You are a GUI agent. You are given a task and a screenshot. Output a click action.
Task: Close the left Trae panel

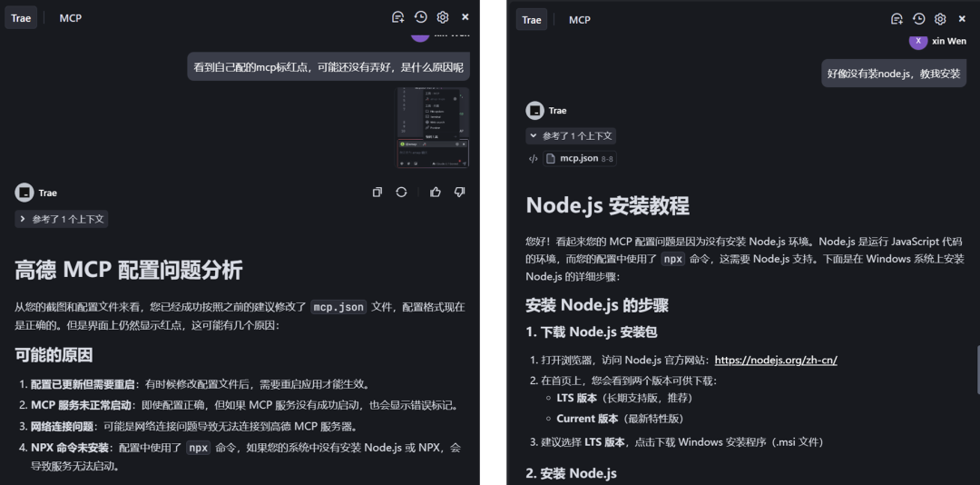(465, 17)
